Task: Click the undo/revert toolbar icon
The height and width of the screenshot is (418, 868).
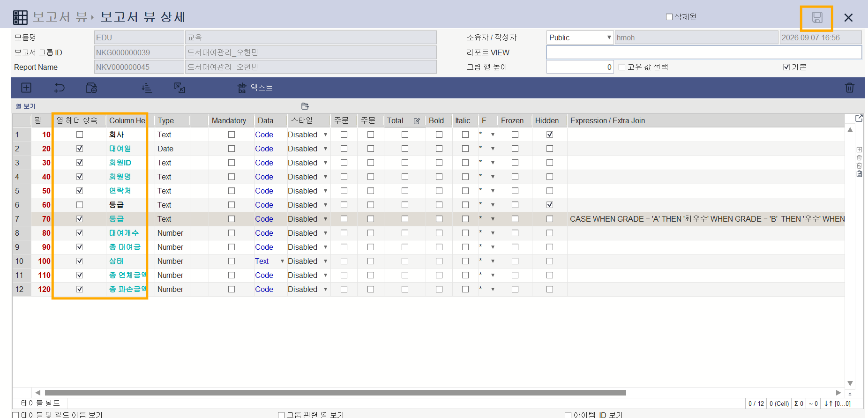Action: pyautogui.click(x=60, y=88)
